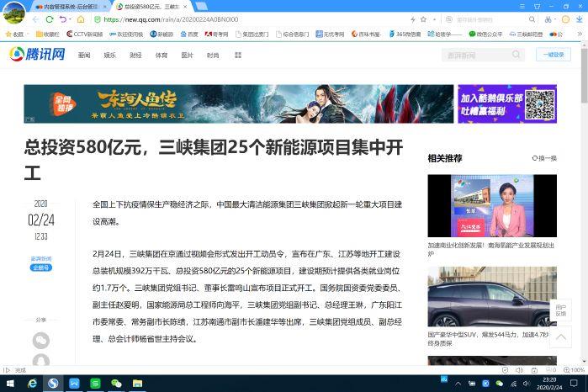Open the downloads arrow icon

click(x=580, y=19)
